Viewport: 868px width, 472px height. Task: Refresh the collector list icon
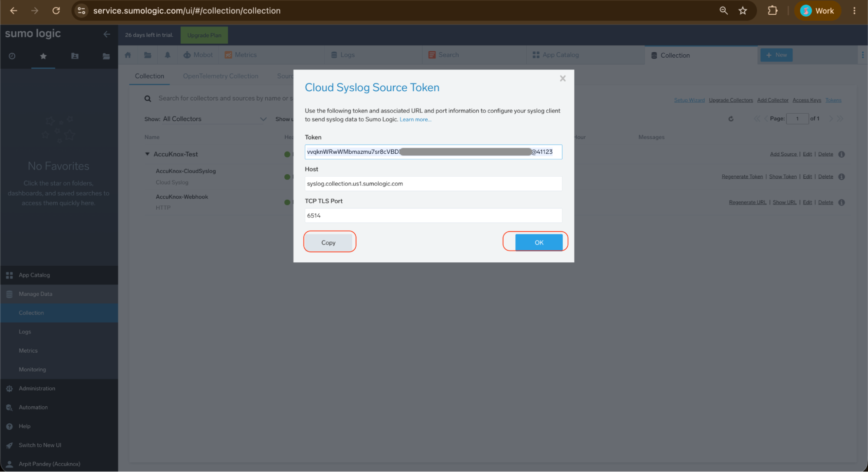[731, 119]
